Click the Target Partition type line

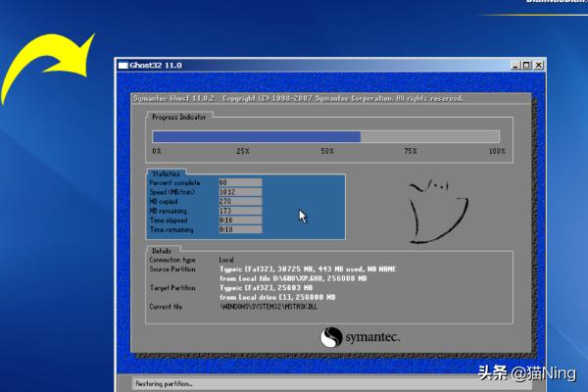[x=266, y=288]
